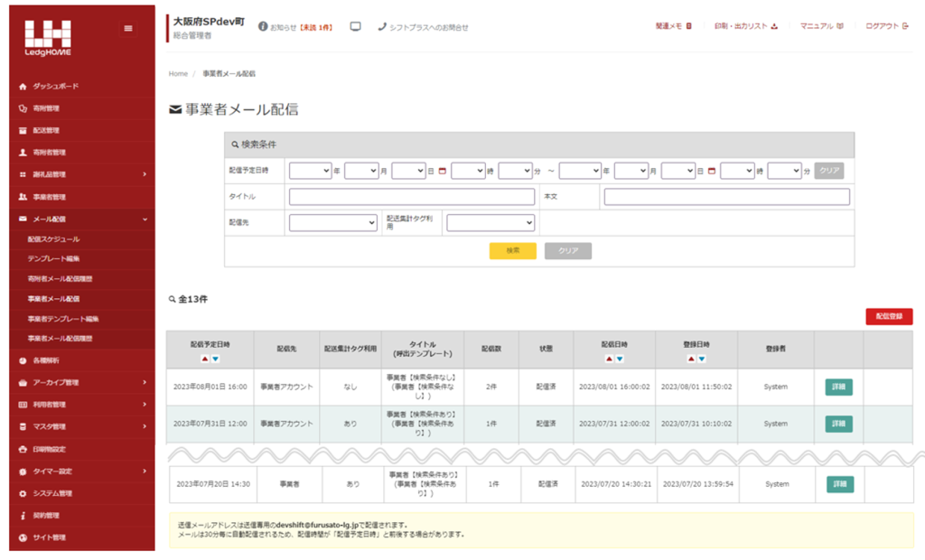The image size is (925, 560).
Task: Click into the タイトル search input field
Action: 413,197
